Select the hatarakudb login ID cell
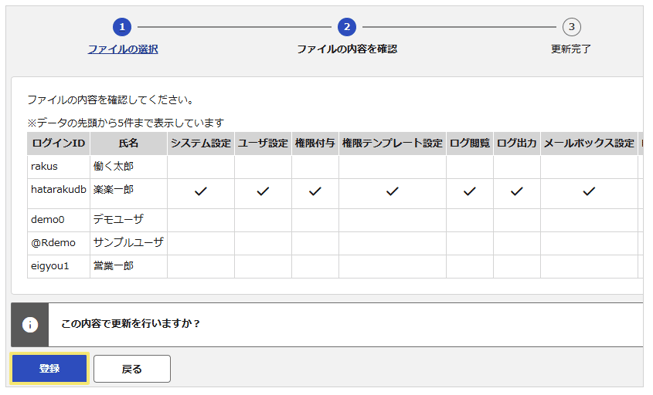Screen dimensions: 653x395 tap(59, 193)
